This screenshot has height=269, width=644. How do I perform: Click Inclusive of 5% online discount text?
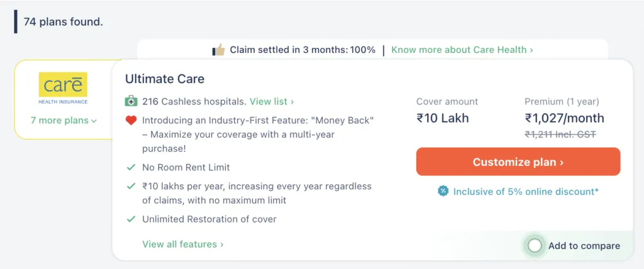coord(526,191)
